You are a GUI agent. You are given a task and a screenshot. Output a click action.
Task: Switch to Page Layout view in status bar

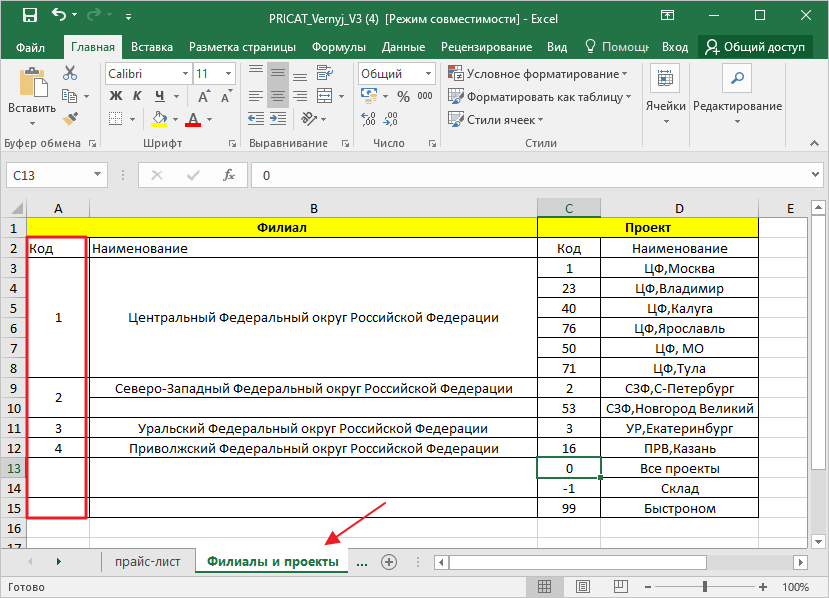click(x=583, y=586)
